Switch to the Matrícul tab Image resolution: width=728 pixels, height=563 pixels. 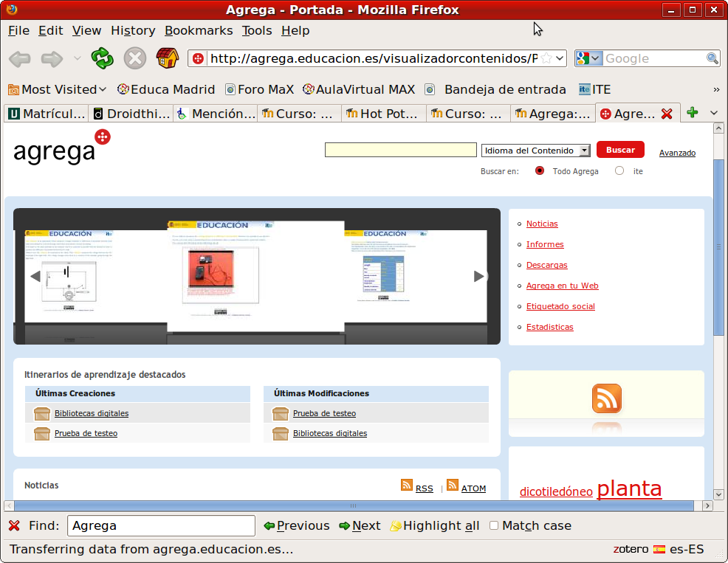(x=47, y=114)
